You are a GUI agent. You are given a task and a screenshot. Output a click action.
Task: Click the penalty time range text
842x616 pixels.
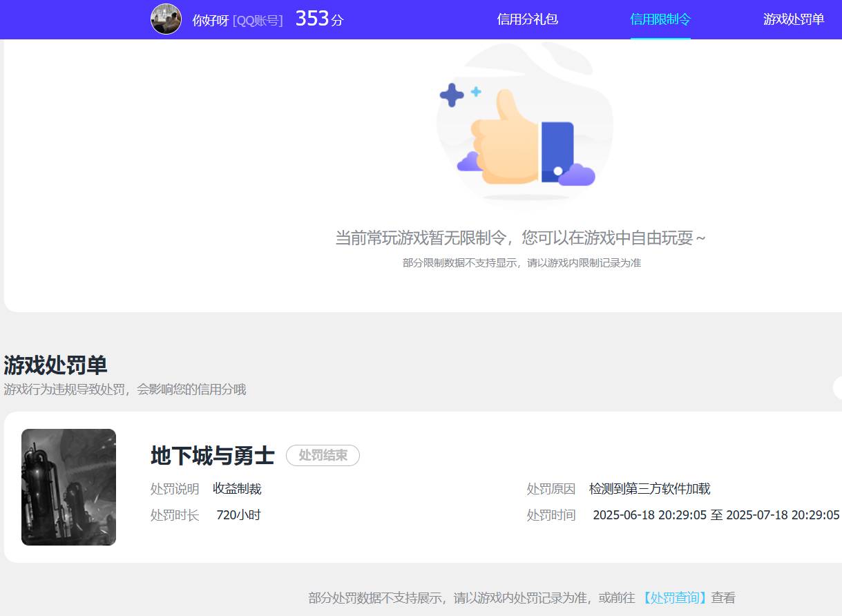(x=714, y=514)
